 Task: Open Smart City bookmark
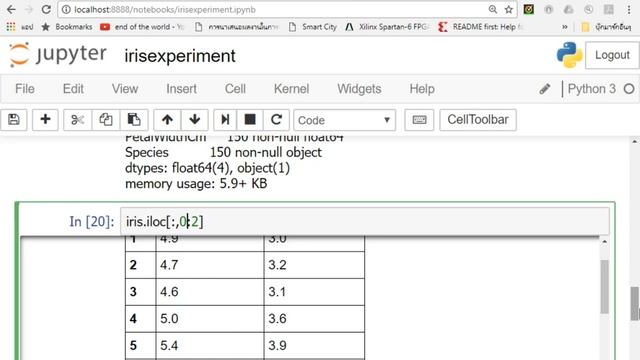[x=313, y=27]
